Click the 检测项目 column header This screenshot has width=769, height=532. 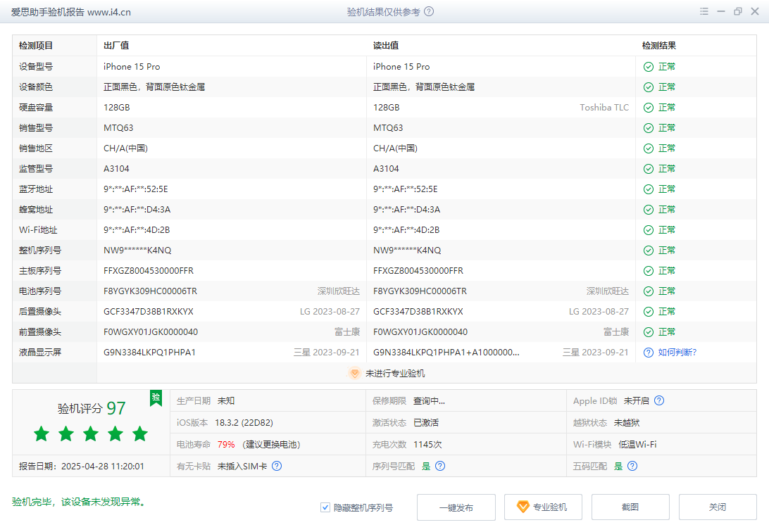point(36,46)
